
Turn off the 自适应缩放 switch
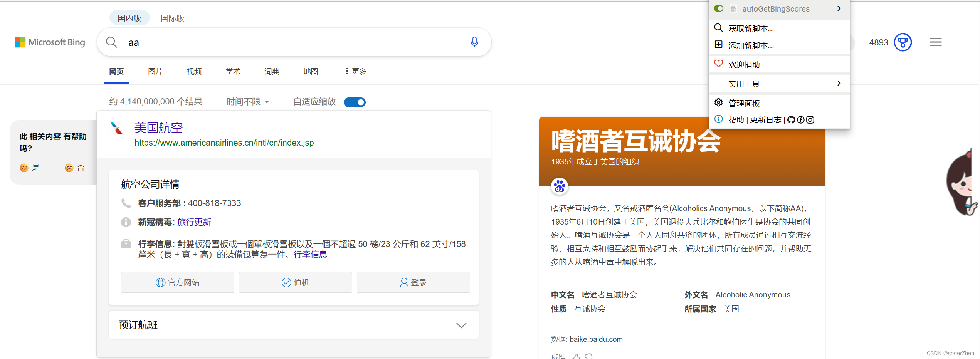(x=354, y=102)
